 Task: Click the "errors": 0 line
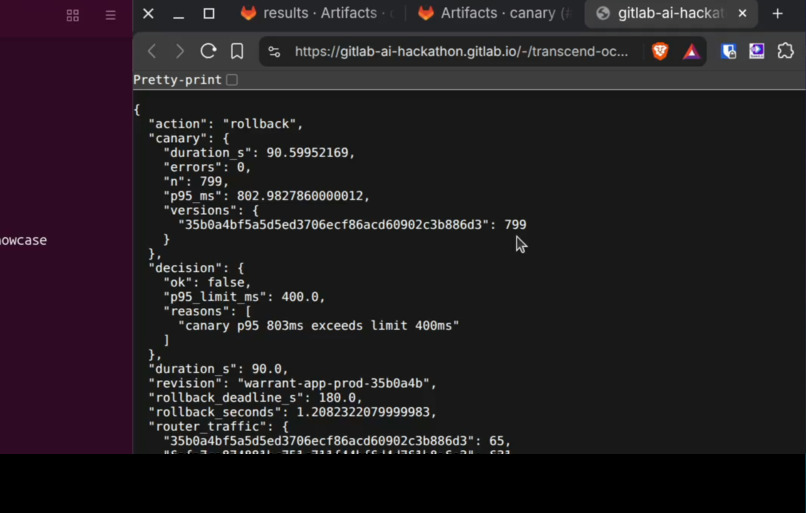(x=207, y=167)
